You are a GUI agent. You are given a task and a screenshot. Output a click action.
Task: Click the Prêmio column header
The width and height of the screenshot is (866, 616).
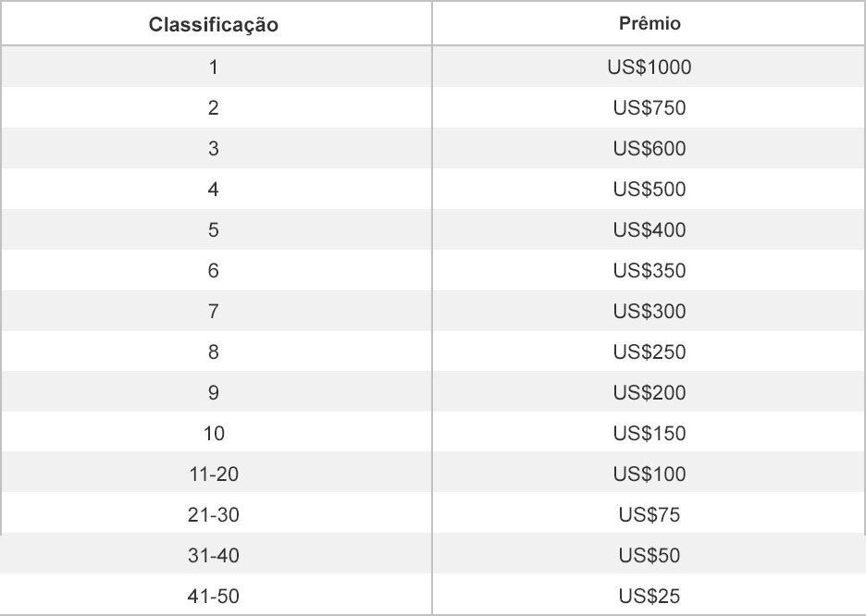click(649, 24)
